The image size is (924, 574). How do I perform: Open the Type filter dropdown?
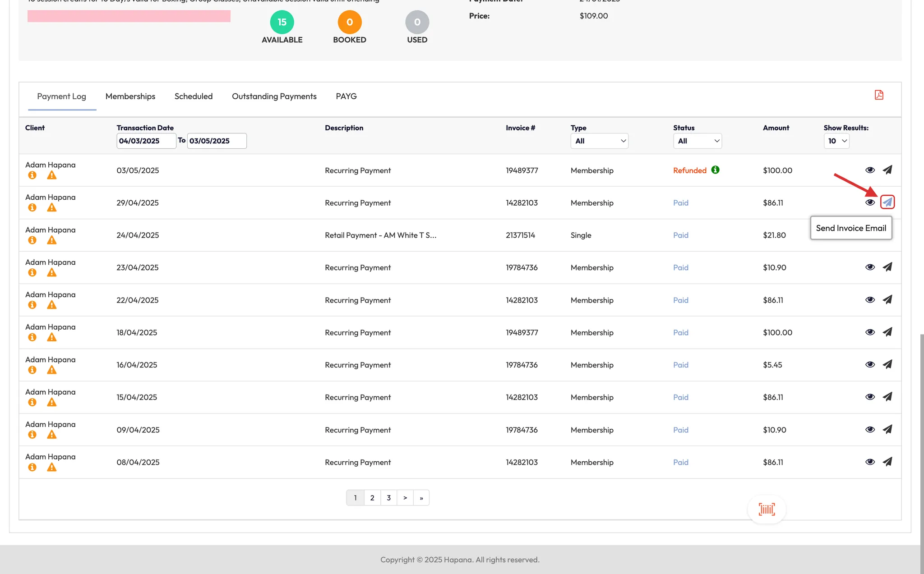click(599, 141)
